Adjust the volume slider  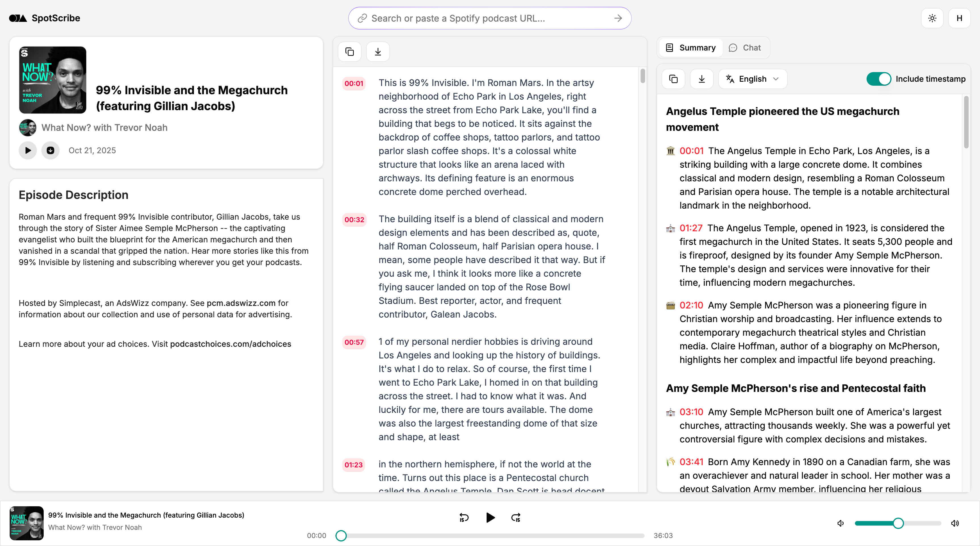point(897,523)
